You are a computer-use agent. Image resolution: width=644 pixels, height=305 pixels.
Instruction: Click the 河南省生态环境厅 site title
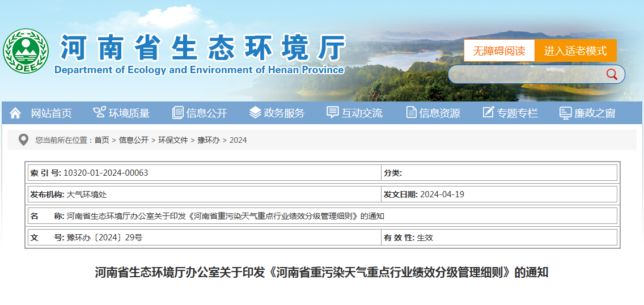pyautogui.click(x=202, y=48)
